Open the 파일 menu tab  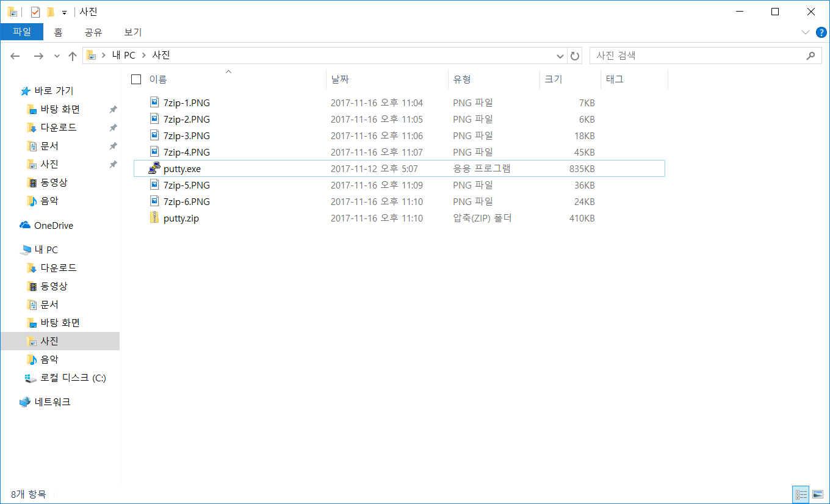pos(22,32)
